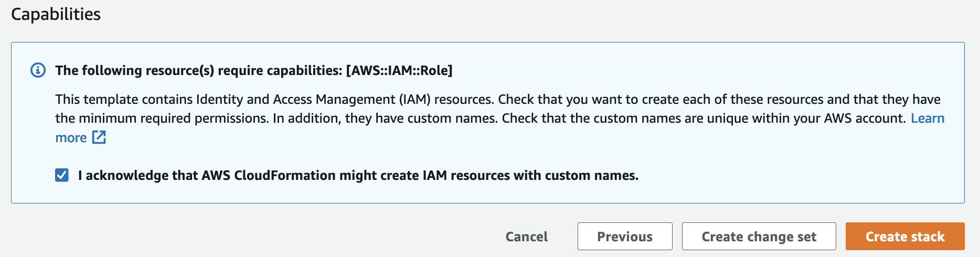Click the 'create IAM resources with custom names' phrase
This screenshot has height=257, width=980.
click(x=509, y=175)
